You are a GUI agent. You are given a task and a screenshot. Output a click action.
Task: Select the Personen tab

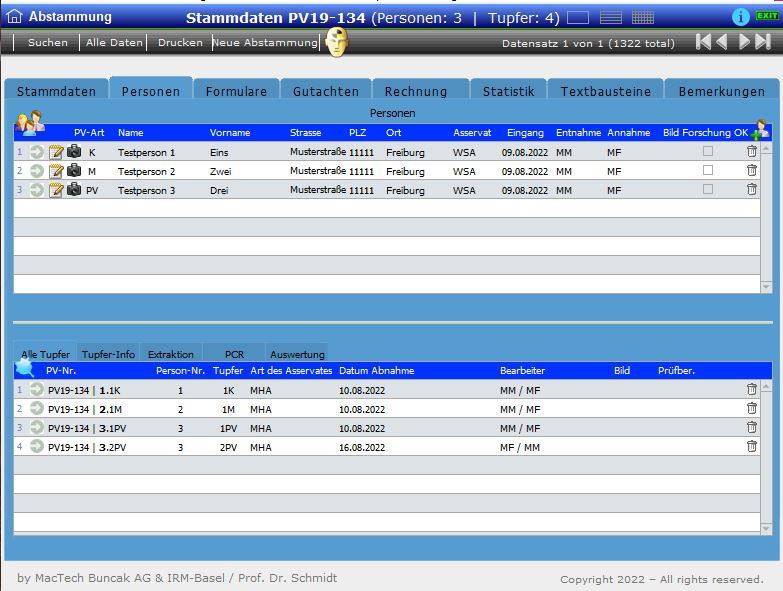(x=151, y=90)
